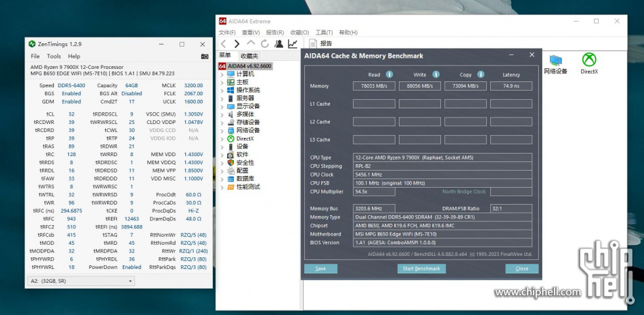The image size is (644, 315).
Task: Click the VSOC (SMU) 1.3050V value
Action: click(193, 114)
